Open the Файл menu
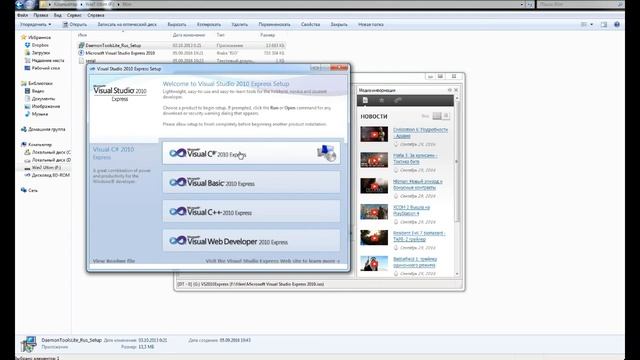This screenshot has width=640, height=360. click(22, 15)
